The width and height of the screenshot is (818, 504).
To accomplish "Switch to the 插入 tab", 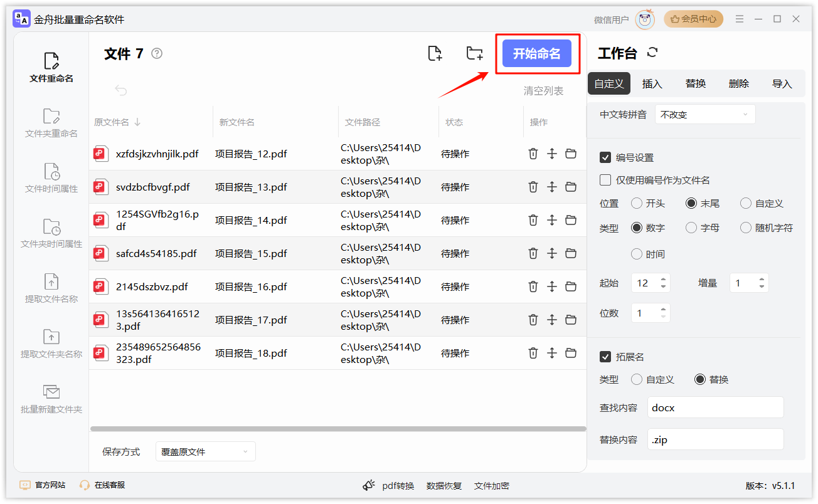I will 652,83.
